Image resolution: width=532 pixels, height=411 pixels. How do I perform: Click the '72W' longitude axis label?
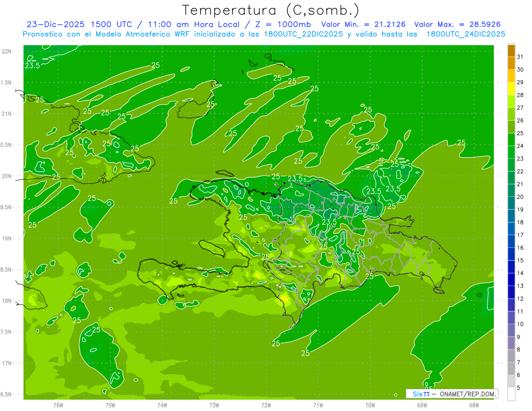[x=266, y=405]
